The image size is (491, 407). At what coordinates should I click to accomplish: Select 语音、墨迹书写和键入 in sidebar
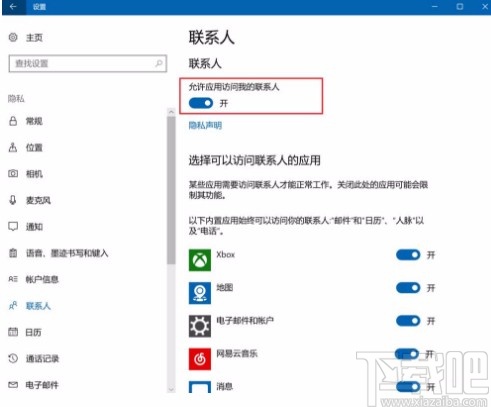(x=67, y=253)
